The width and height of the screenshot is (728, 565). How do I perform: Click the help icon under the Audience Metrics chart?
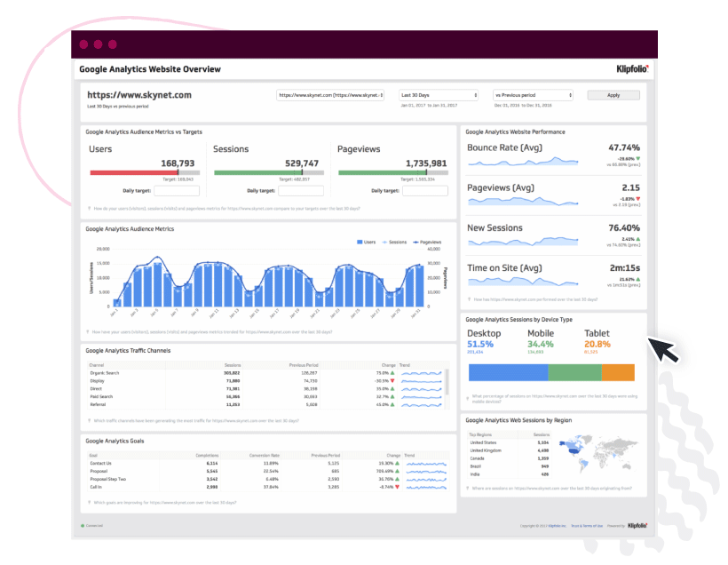(x=88, y=332)
